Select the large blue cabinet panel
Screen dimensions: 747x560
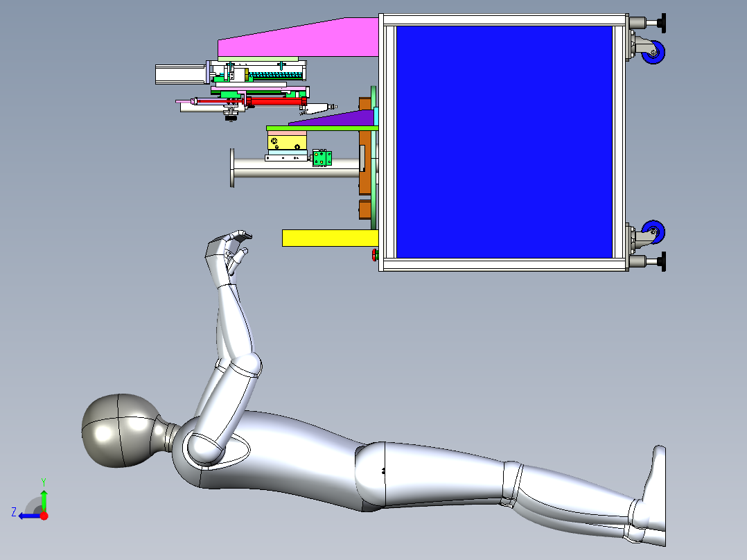click(x=504, y=142)
